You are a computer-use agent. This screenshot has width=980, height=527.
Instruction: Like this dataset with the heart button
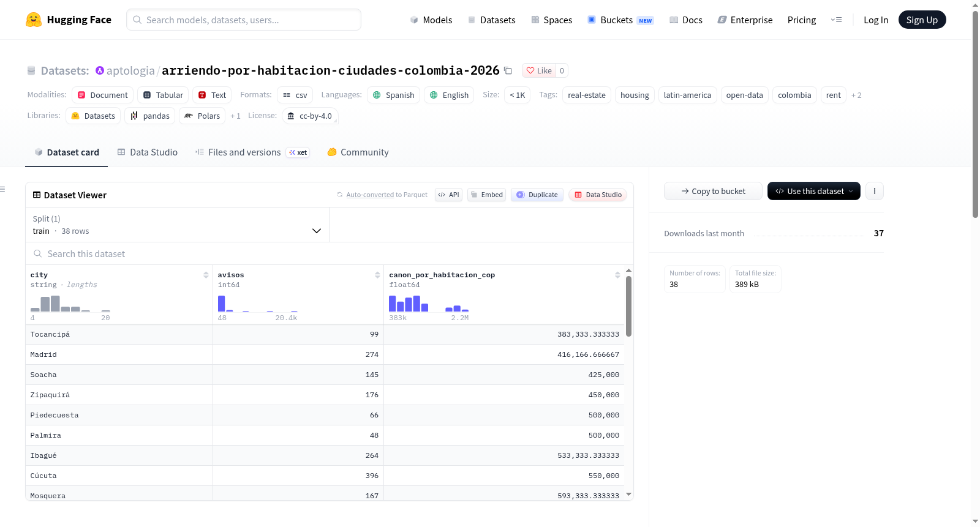[539, 70]
